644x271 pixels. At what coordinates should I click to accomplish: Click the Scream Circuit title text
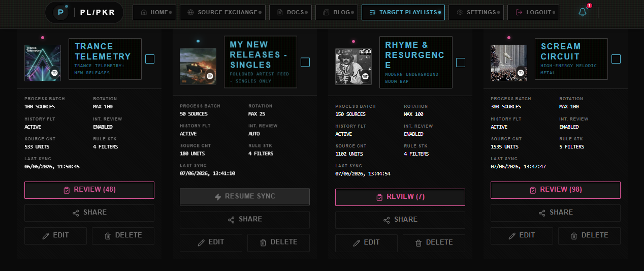(561, 51)
